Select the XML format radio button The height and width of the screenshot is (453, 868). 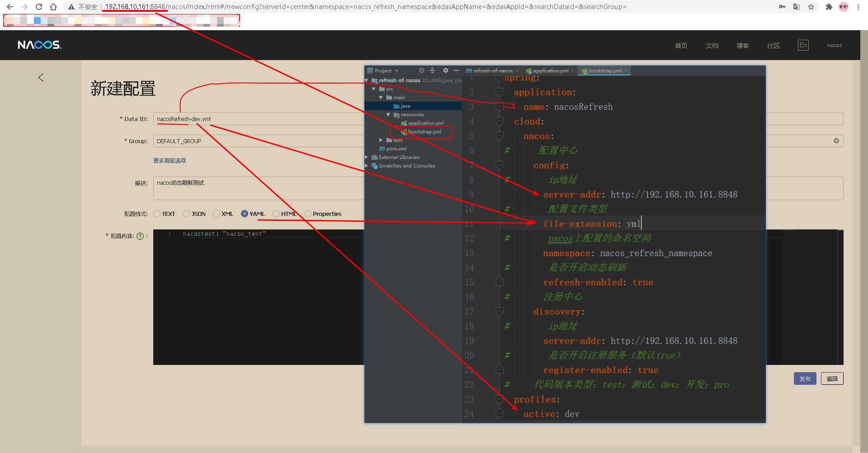[216, 214]
